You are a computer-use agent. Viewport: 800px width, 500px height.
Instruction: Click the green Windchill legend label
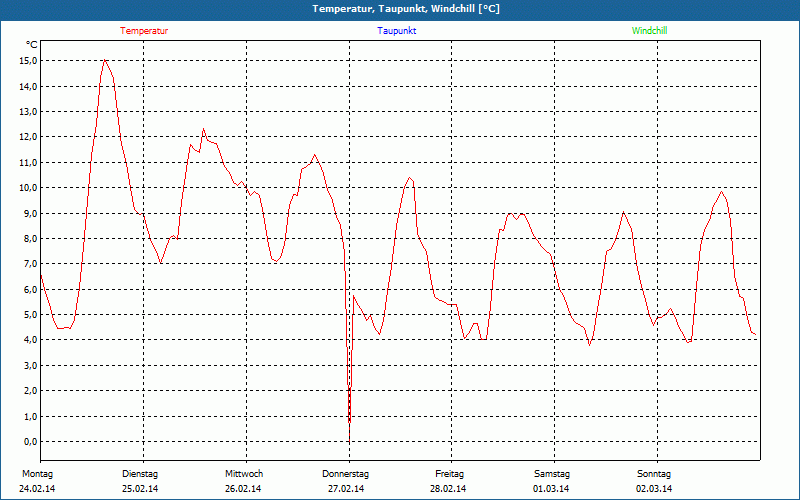coord(649,31)
